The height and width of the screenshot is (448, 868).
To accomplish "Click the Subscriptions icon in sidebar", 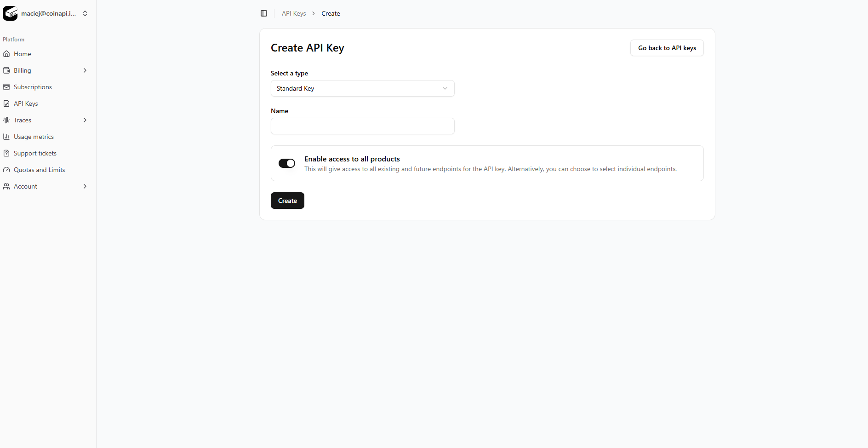I will pyautogui.click(x=6, y=87).
